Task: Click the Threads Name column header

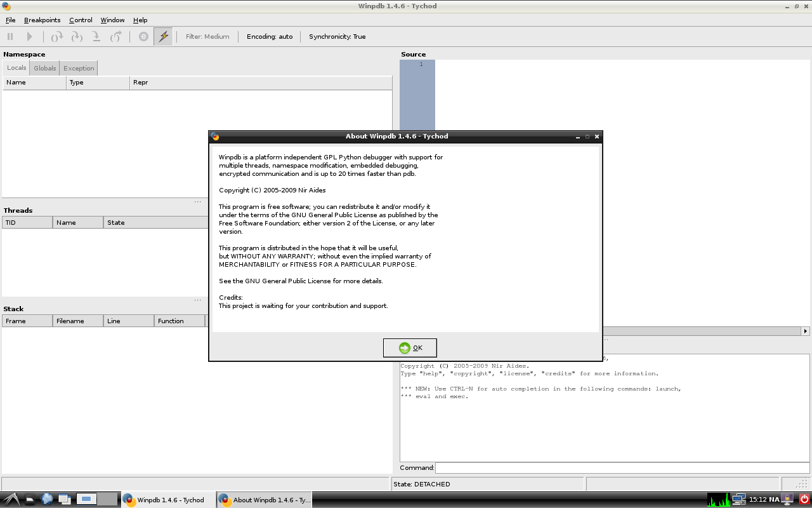Action: (78, 223)
